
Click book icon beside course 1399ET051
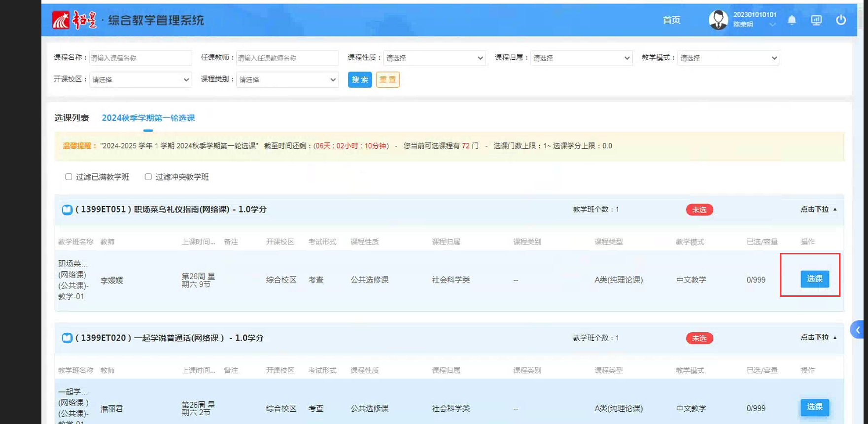pos(67,210)
